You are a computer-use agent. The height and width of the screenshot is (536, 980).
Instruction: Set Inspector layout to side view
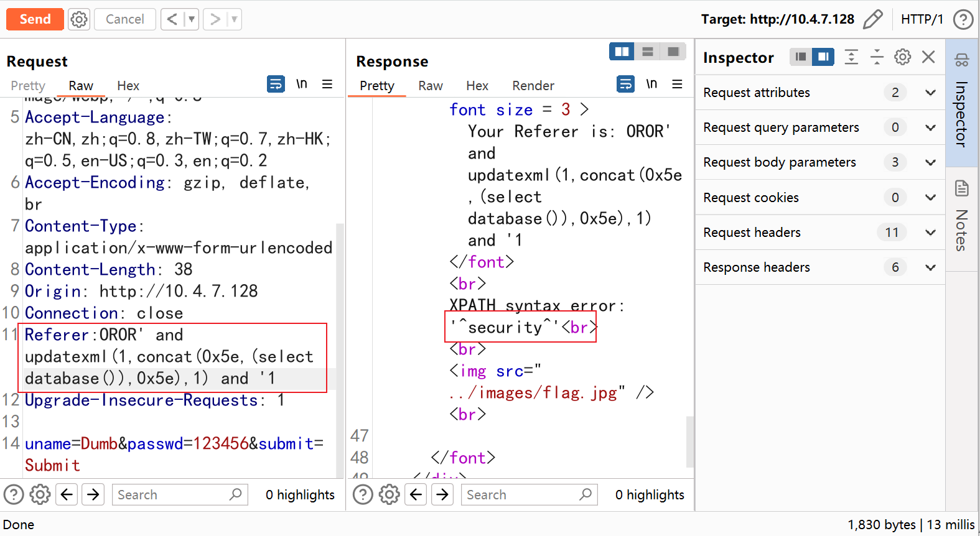coord(823,57)
